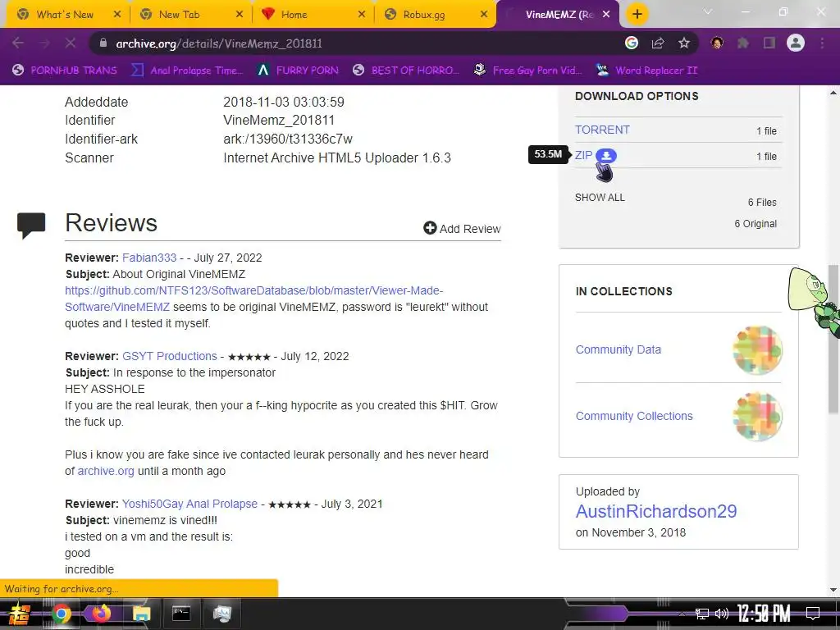Click the Add Review button
840x630 pixels.
click(462, 229)
